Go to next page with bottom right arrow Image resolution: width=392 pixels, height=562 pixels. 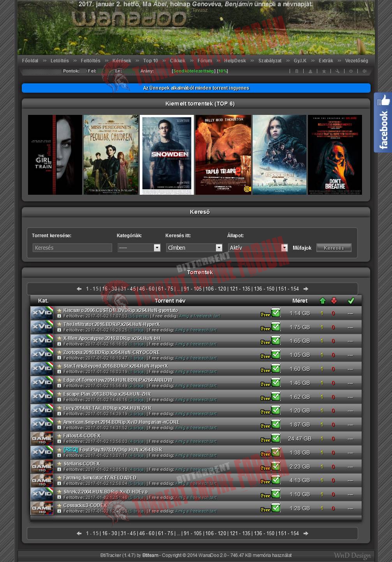306,534
